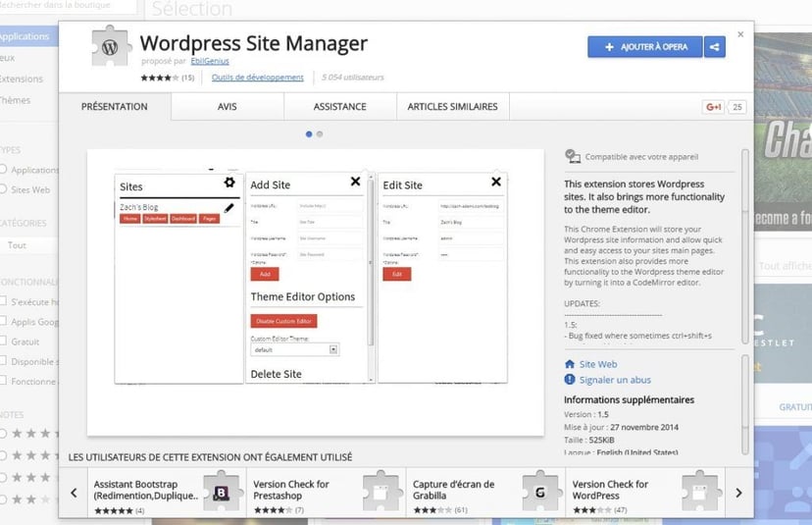Switch to the Articles similaires tab
This screenshot has height=525, width=812.
click(x=453, y=107)
